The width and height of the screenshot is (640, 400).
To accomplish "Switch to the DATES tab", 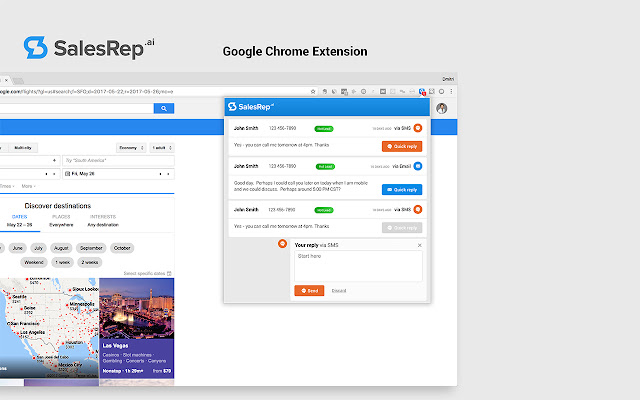I will 20,221.
